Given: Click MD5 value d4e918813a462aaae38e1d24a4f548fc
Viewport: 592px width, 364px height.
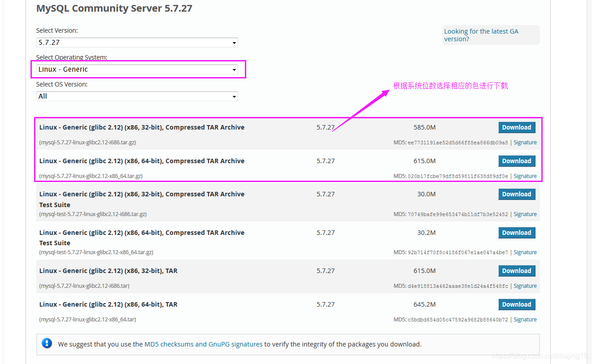Looking at the screenshot, I should point(458,286).
